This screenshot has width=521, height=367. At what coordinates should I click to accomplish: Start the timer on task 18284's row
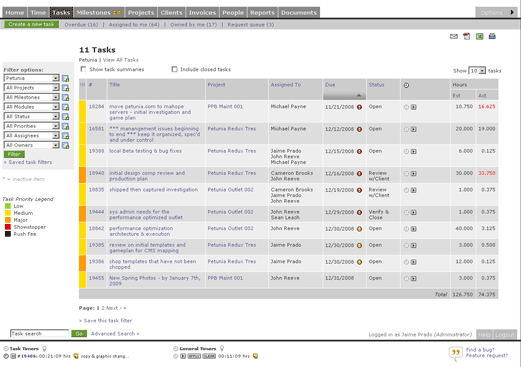point(414,107)
